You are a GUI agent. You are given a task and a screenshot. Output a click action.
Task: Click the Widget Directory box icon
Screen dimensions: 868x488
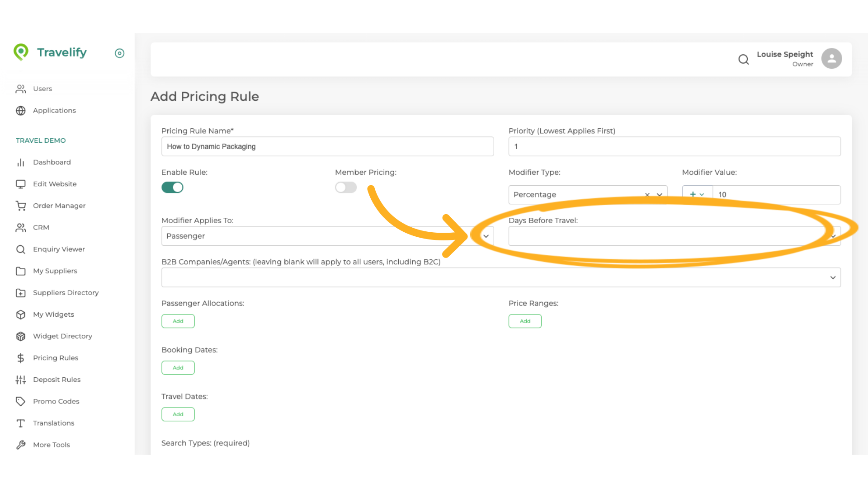(21, 336)
